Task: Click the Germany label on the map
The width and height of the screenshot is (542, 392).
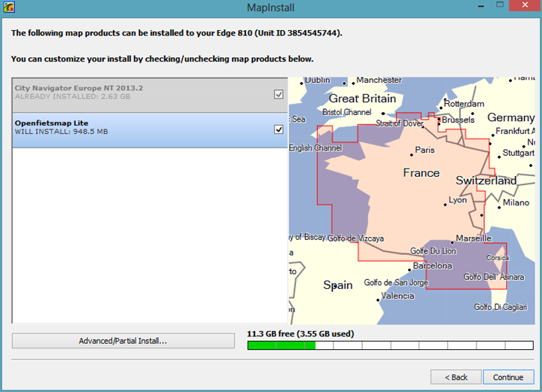Action: [x=510, y=117]
